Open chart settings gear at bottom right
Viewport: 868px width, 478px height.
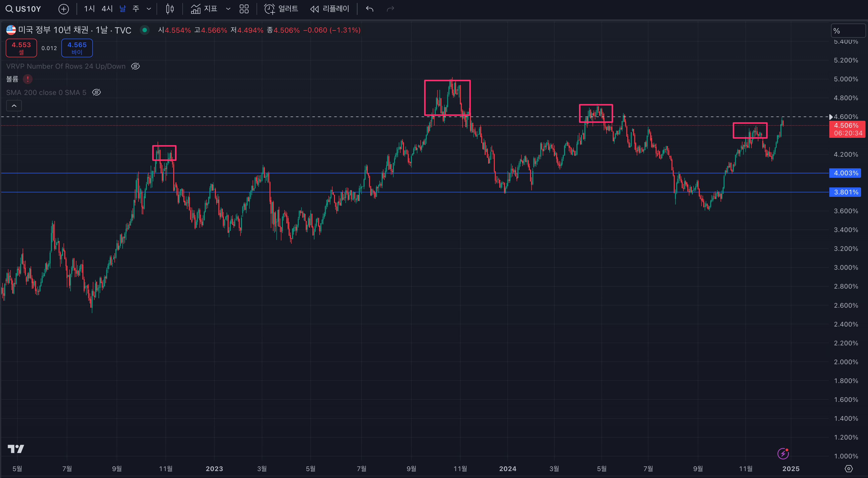tap(848, 469)
